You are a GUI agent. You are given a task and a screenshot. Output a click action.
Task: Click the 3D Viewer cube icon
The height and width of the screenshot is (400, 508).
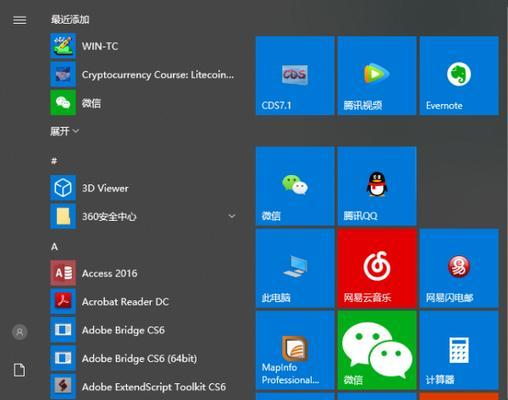(x=63, y=188)
